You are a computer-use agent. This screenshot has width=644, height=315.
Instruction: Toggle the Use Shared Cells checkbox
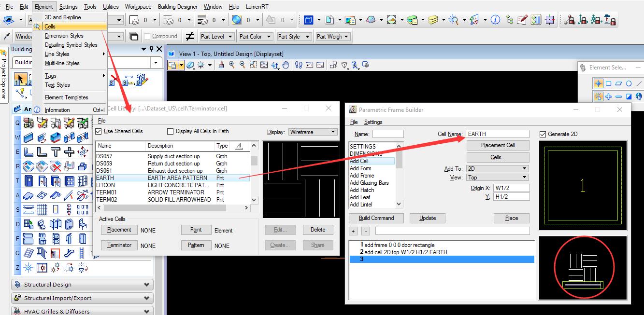[99, 131]
